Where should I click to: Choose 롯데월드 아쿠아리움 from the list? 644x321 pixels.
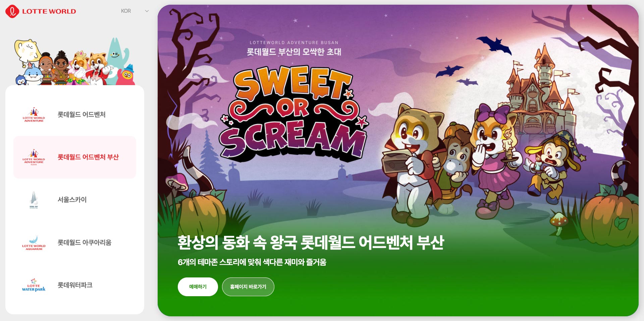point(75,243)
